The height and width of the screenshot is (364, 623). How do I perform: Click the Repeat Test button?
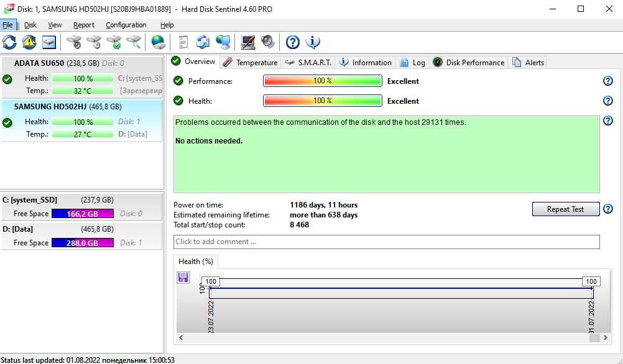coord(565,209)
